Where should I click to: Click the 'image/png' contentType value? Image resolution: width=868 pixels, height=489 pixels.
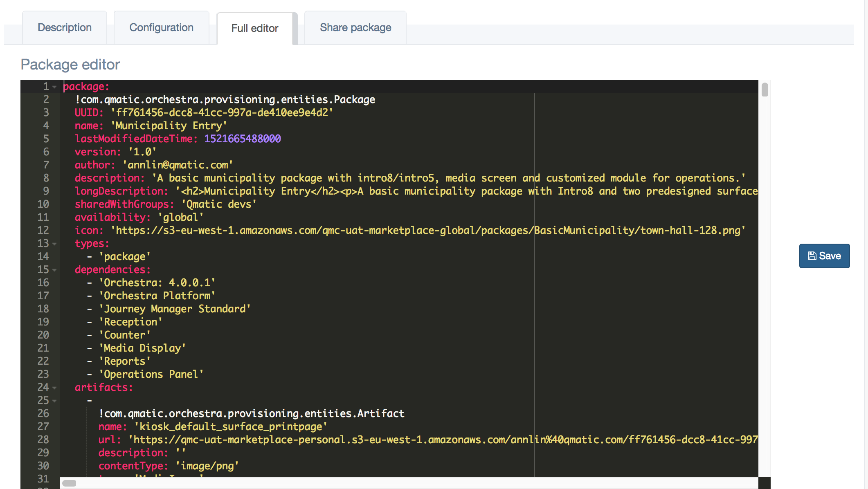tap(207, 466)
